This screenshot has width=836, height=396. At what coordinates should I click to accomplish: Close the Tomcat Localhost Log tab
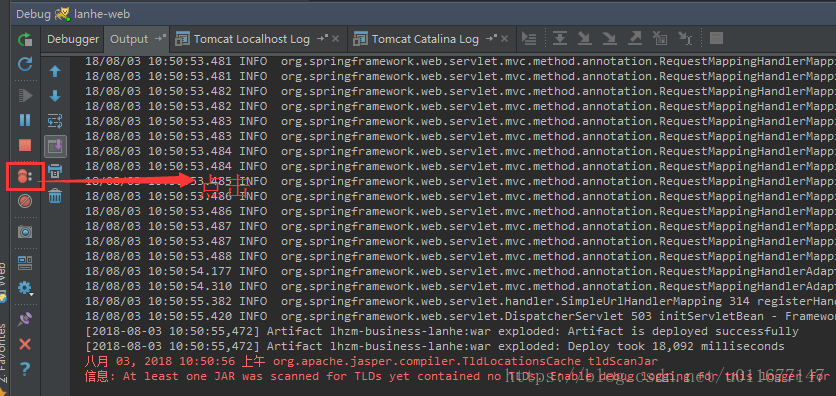[335, 39]
